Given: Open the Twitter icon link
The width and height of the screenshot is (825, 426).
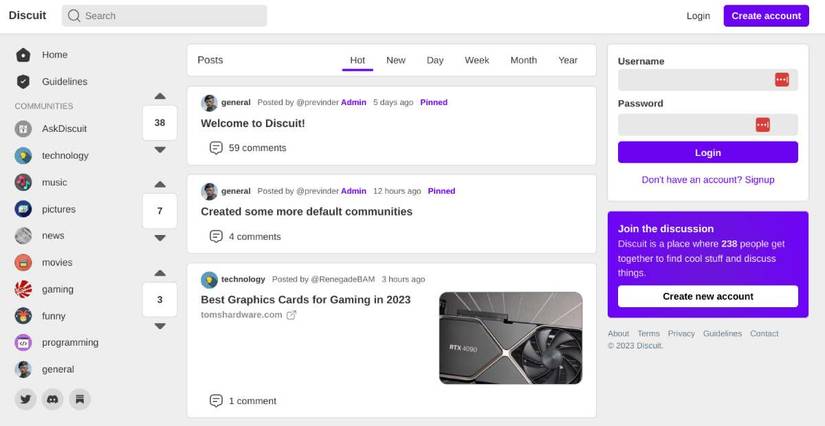Looking at the screenshot, I should (x=25, y=399).
